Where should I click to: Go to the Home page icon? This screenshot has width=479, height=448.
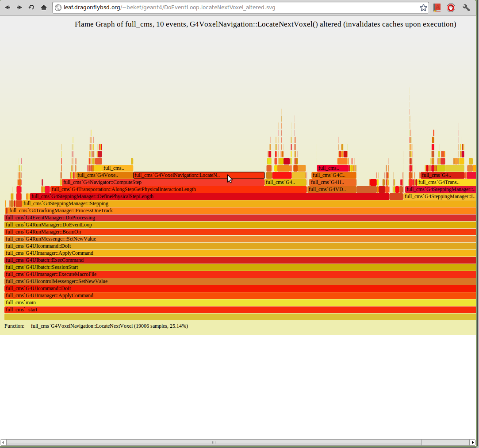click(43, 8)
